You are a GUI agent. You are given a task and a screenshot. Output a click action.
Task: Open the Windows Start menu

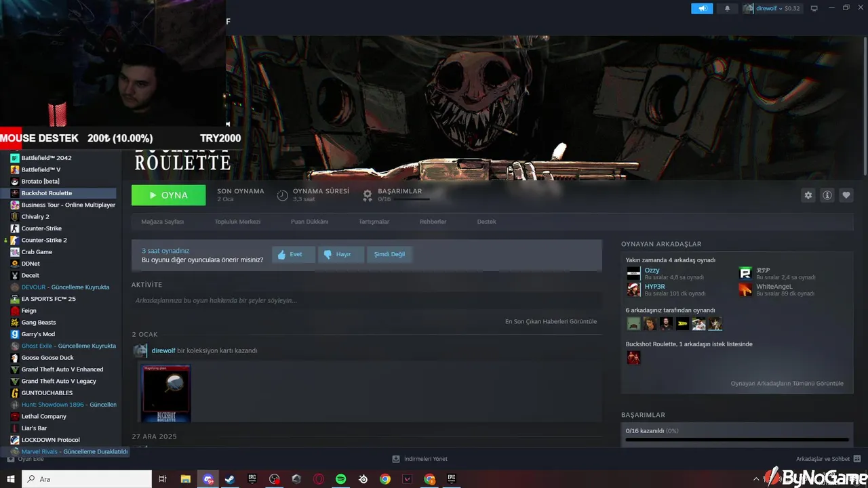pyautogui.click(x=11, y=479)
